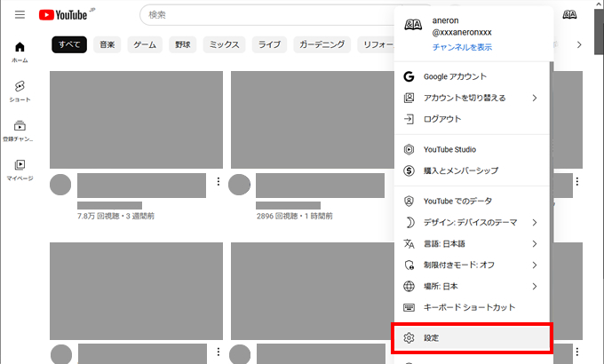Click the チャンネルを表示 link
The width and height of the screenshot is (604, 364).
[462, 47]
